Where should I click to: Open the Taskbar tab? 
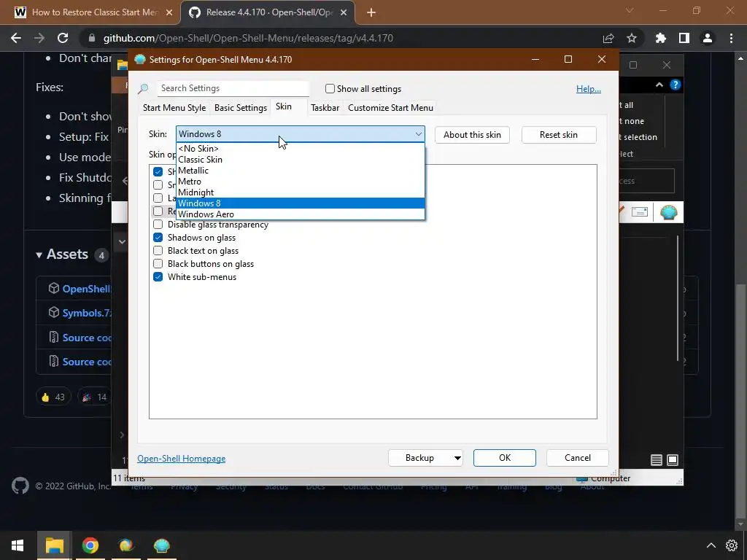325,108
